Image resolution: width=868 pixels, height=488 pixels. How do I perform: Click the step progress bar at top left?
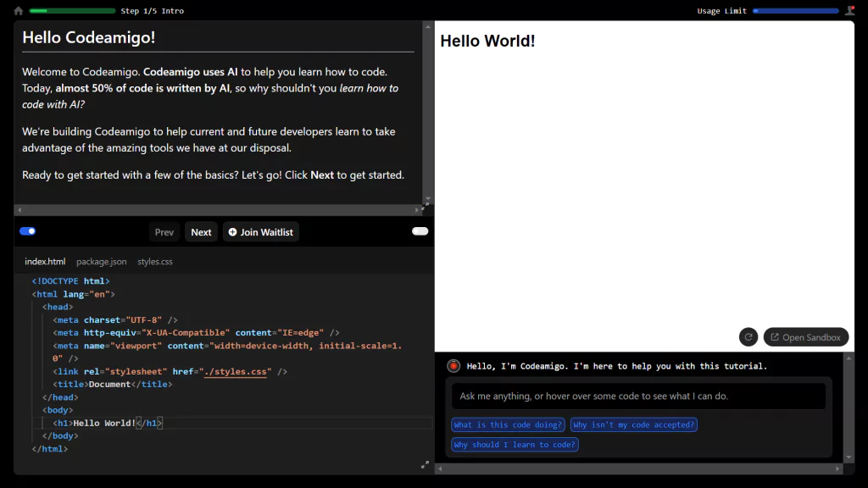click(72, 11)
